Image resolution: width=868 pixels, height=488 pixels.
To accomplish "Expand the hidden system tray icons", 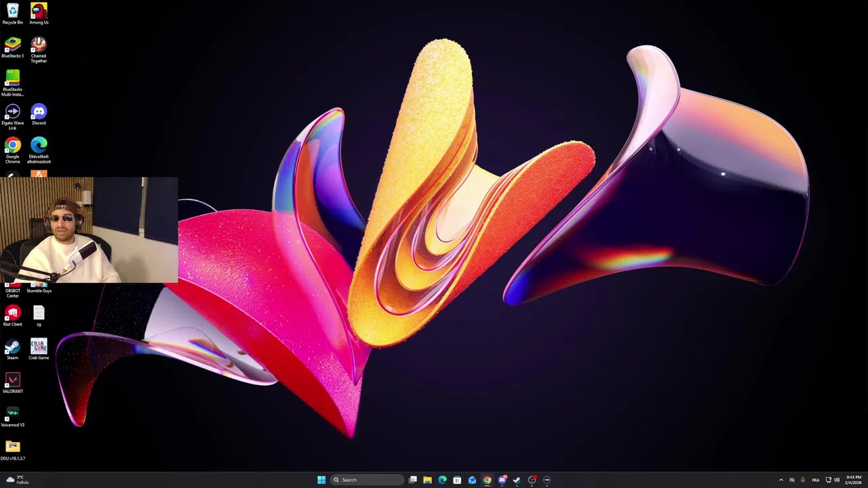I will [x=781, y=480].
